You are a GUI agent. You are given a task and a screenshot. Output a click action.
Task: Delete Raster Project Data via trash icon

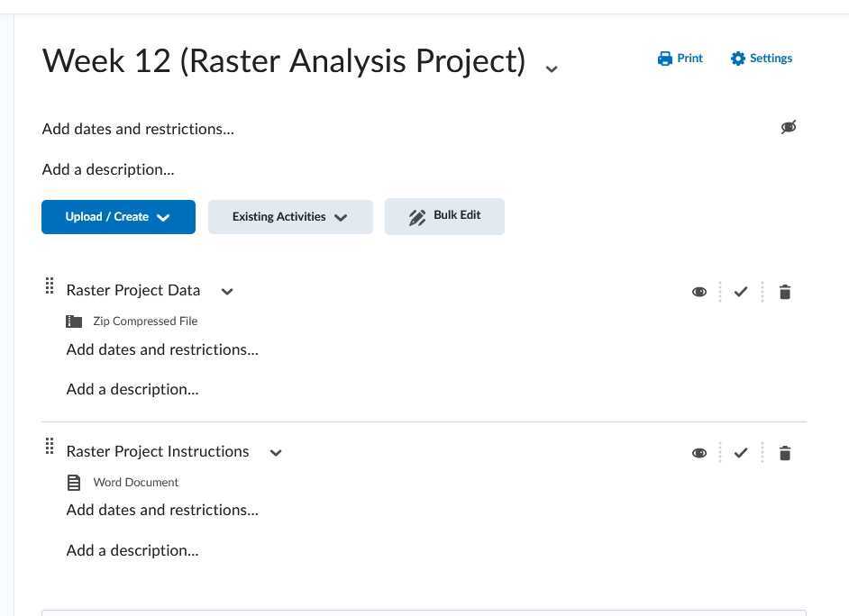coord(784,291)
